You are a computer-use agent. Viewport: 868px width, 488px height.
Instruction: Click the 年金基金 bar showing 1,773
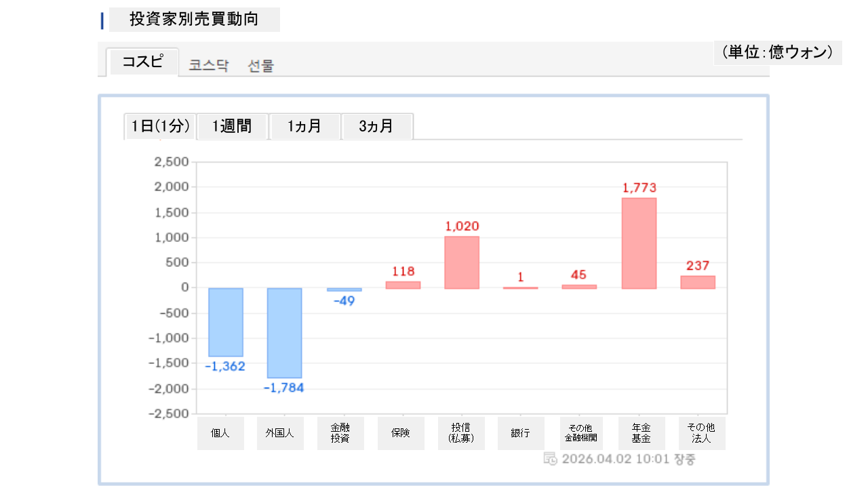click(x=639, y=243)
